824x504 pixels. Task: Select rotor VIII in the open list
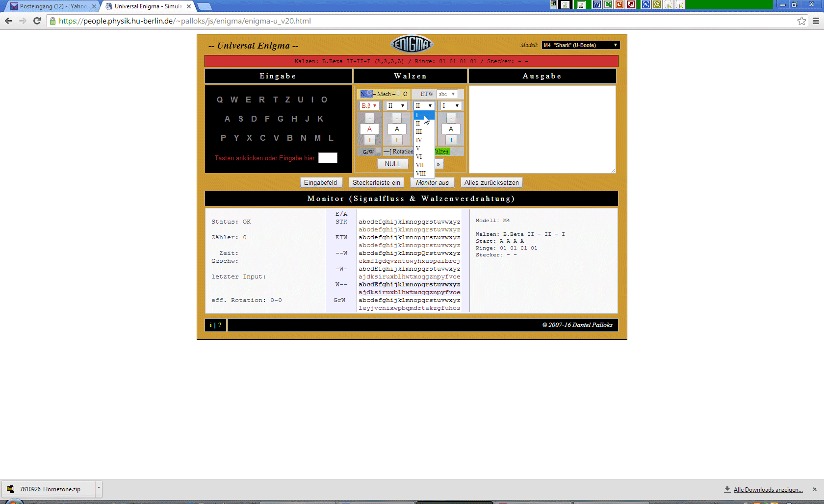tap(424, 174)
